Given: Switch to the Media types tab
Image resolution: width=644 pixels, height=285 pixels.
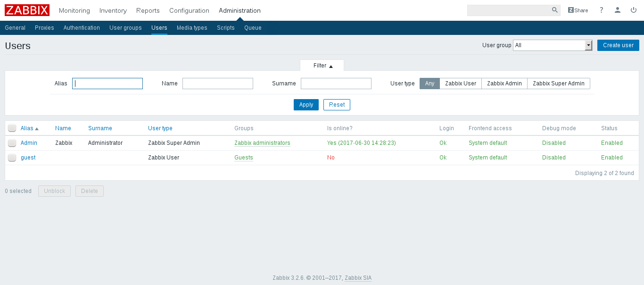Looking at the screenshot, I should pyautogui.click(x=192, y=28).
